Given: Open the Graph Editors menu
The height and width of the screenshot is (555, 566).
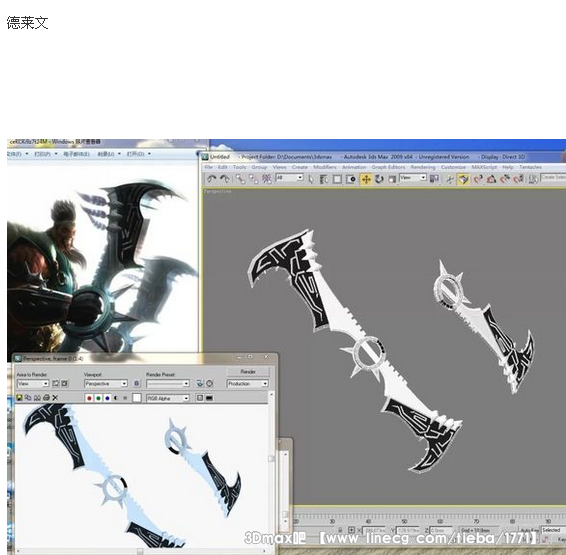Looking at the screenshot, I should click(x=388, y=167).
